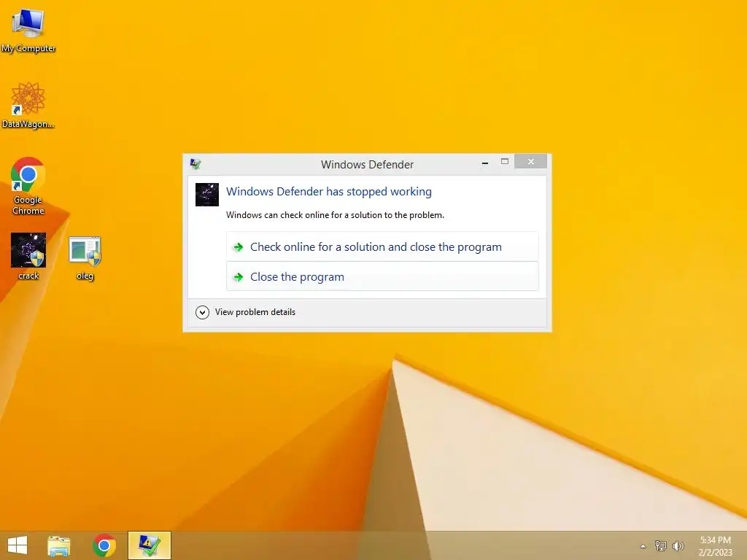The height and width of the screenshot is (560, 747).
Task: Select the oleg desktop icon
Action: [85, 258]
